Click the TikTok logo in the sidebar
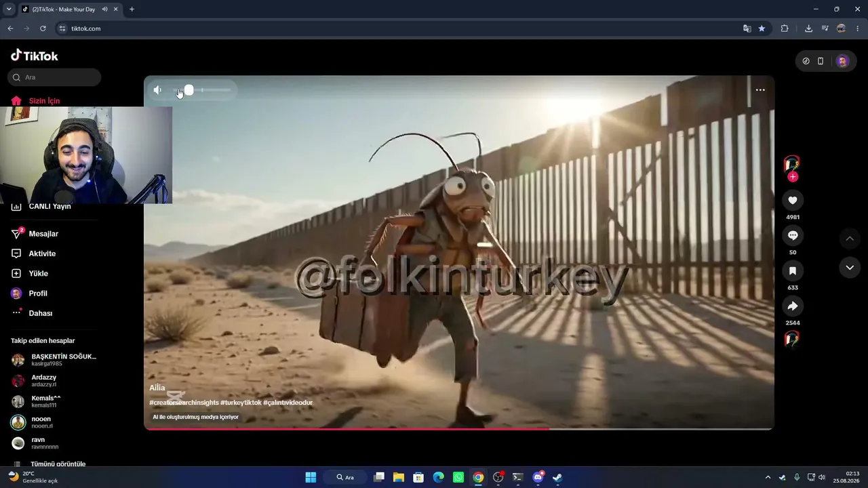 point(35,56)
